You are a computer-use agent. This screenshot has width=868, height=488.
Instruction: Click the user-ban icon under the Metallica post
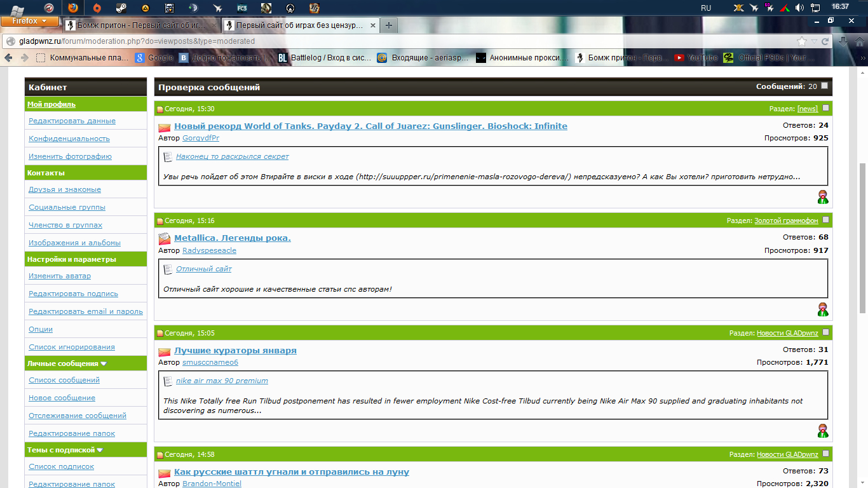tap(823, 309)
